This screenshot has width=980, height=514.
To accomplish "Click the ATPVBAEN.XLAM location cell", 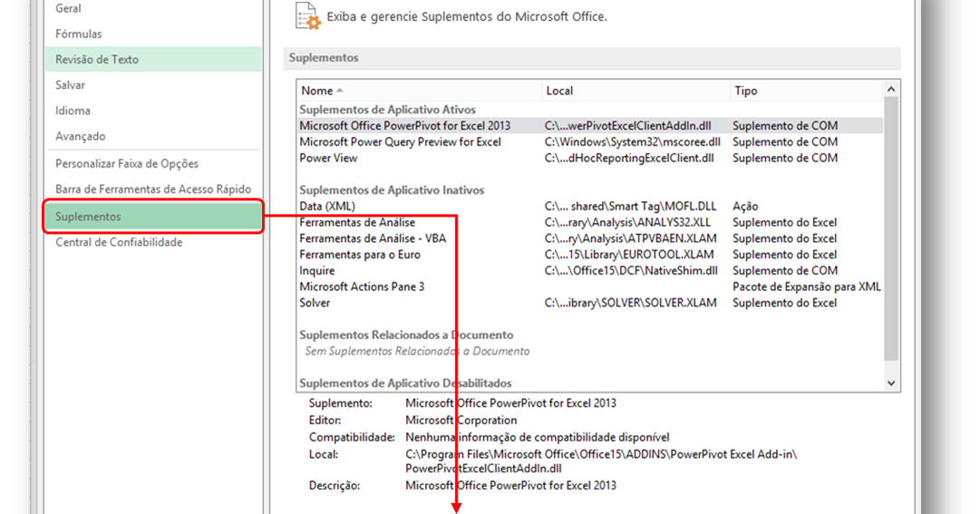I will 631,238.
